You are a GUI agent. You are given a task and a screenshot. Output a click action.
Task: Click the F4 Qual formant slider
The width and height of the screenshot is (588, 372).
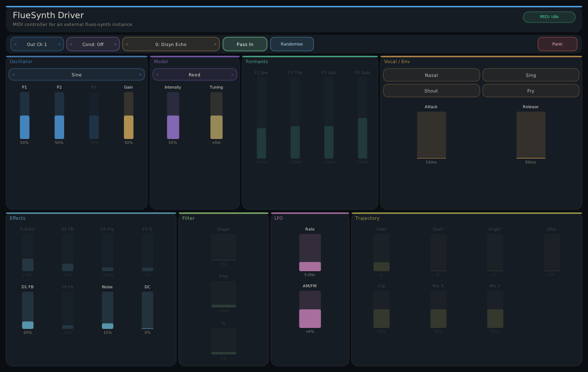pyautogui.click(x=363, y=117)
